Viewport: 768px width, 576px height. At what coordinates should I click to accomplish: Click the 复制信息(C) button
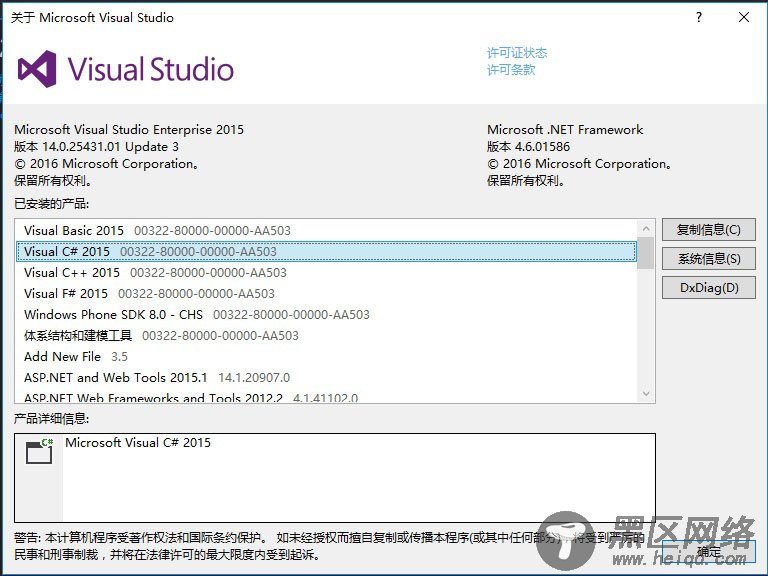pyautogui.click(x=709, y=230)
